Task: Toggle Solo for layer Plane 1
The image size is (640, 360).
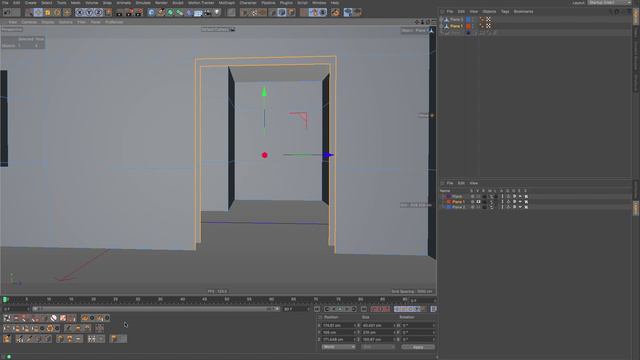Action: (x=473, y=202)
